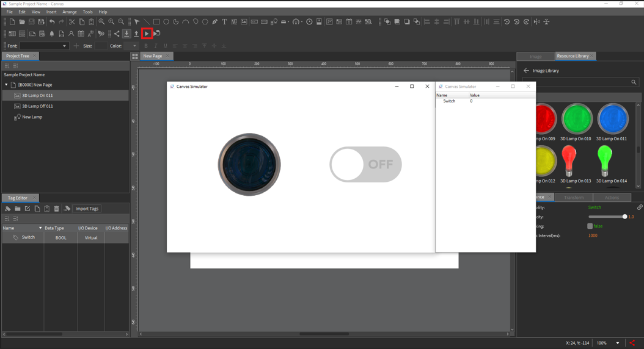Click the Cut scissors icon
This screenshot has width=644, height=349.
[x=71, y=22]
